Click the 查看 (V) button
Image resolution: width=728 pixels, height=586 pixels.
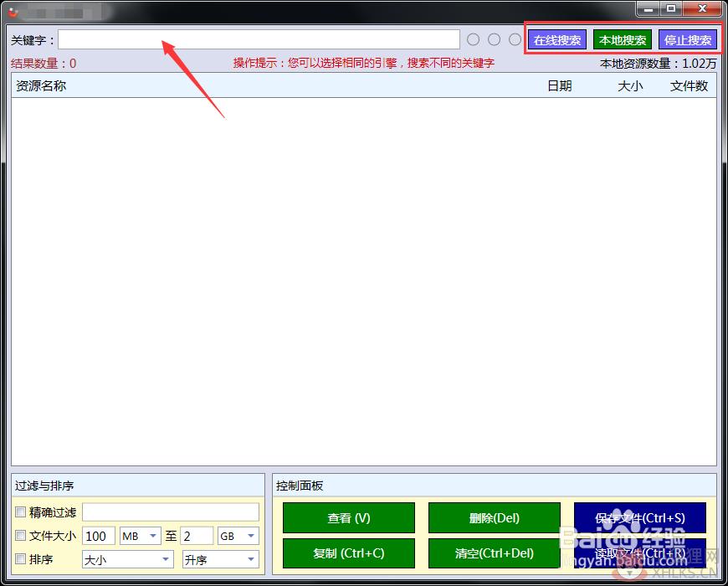(x=349, y=517)
